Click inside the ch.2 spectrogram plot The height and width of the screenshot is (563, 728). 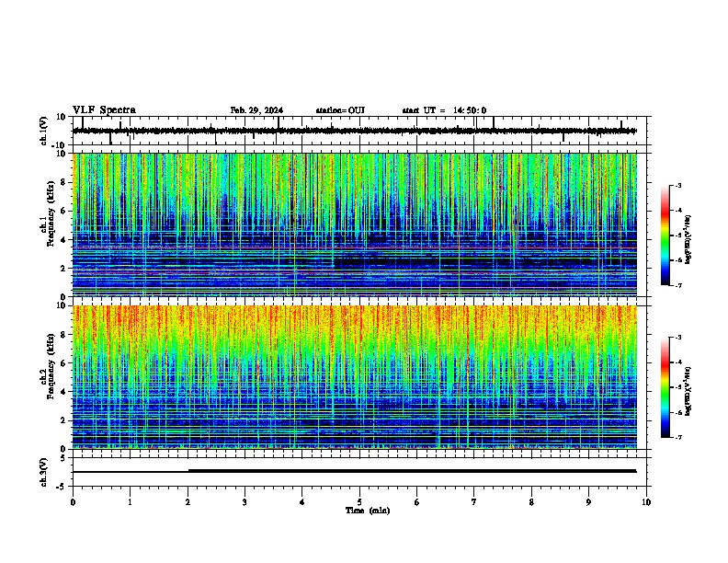pos(354,377)
